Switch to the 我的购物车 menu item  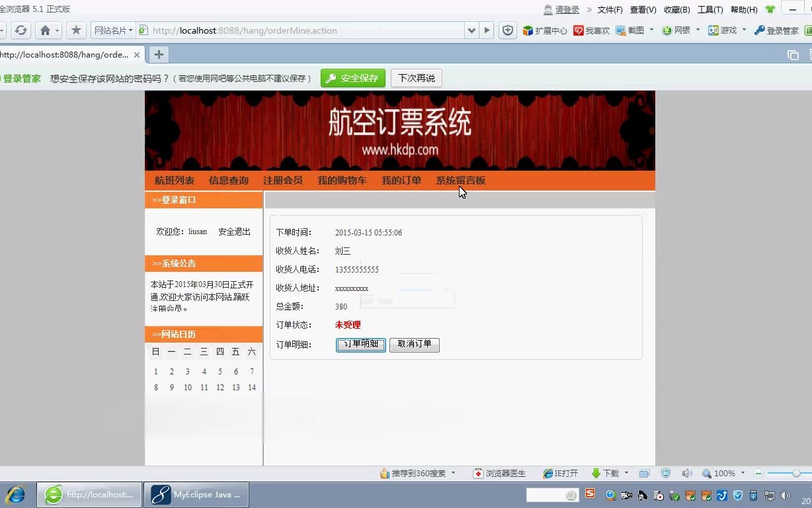(x=342, y=180)
